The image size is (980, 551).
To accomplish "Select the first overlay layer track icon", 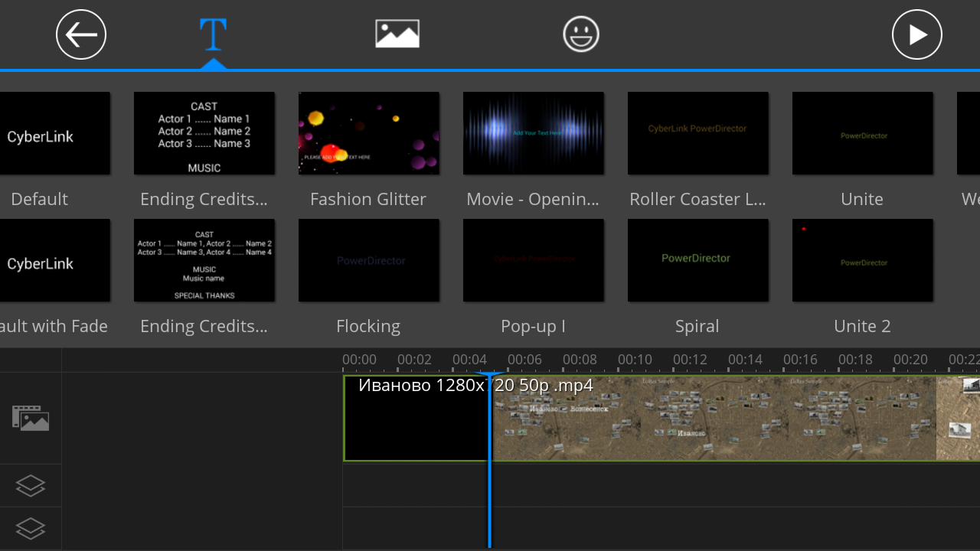I will [31, 485].
